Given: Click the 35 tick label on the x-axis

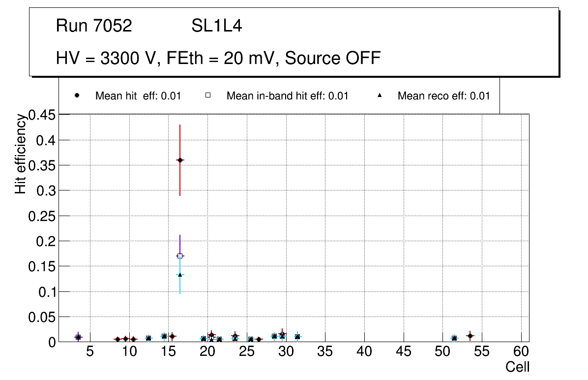Looking at the screenshot, I should point(325,351).
